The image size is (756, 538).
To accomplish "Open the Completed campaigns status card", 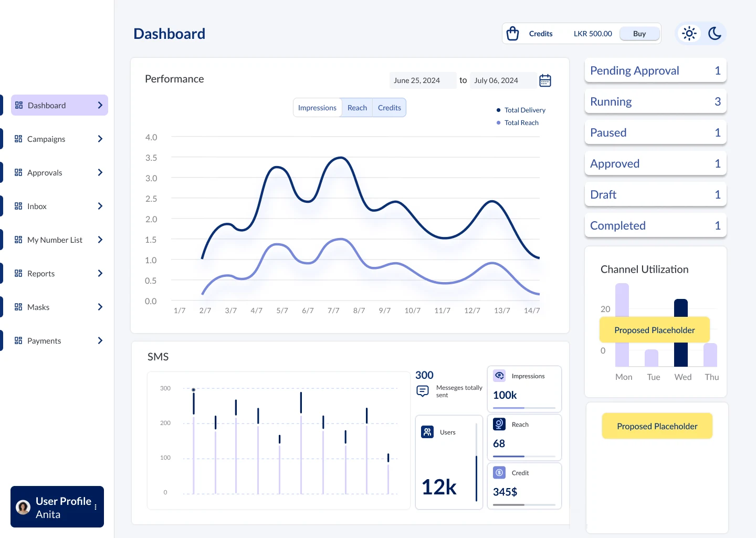I will 655,225.
